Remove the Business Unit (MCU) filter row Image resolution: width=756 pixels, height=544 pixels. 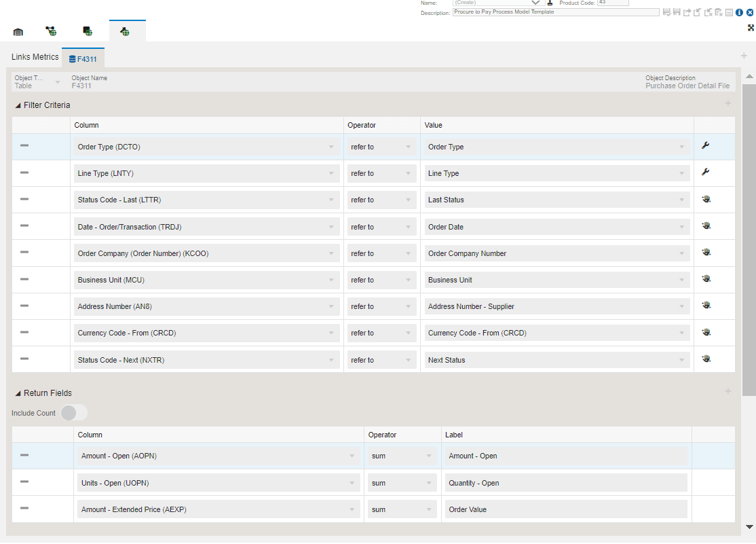(x=24, y=279)
